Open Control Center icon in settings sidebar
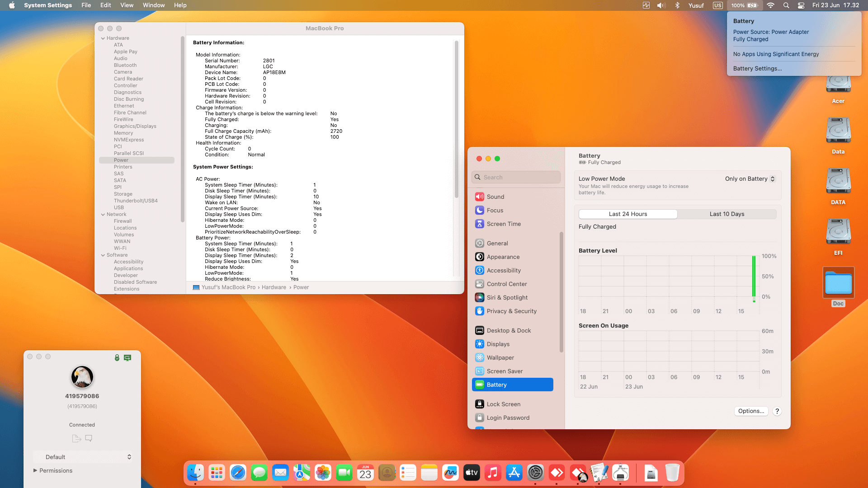Viewport: 868px width, 488px height. (480, 284)
